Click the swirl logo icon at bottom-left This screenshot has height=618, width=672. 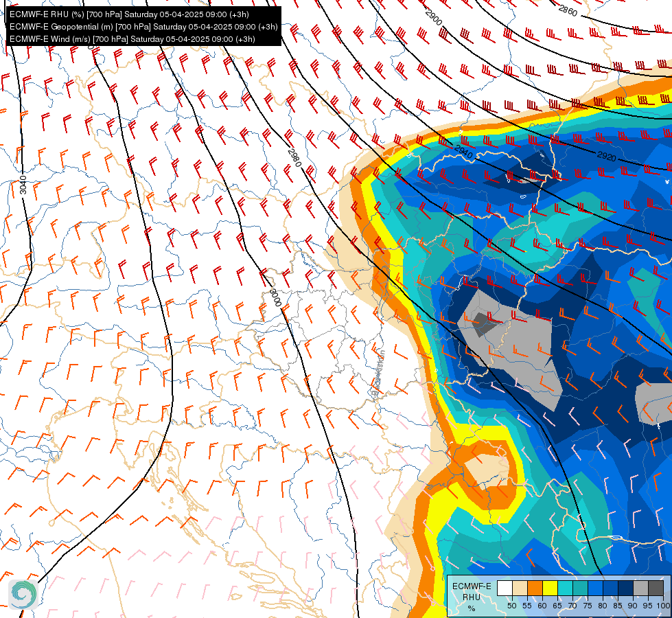[x=23, y=595]
